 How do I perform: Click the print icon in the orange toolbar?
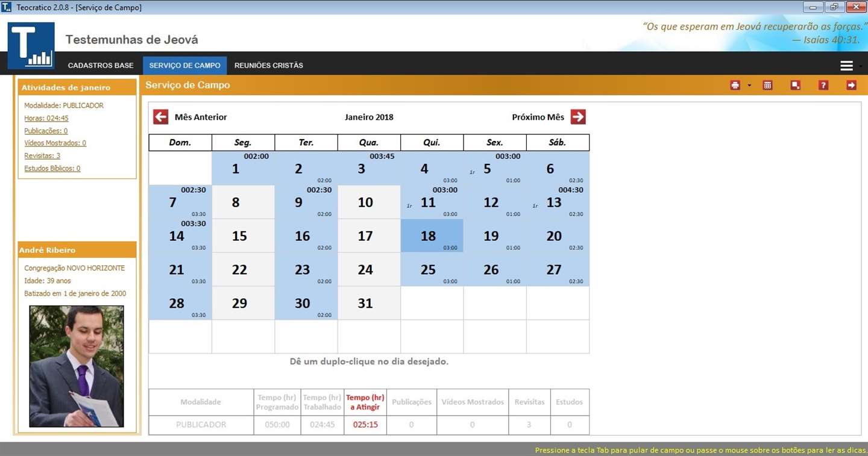735,86
